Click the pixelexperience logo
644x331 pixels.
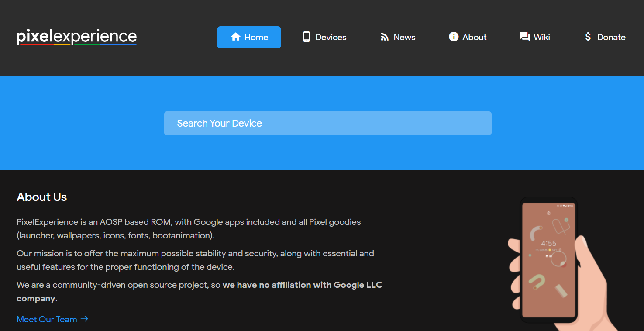pos(76,37)
